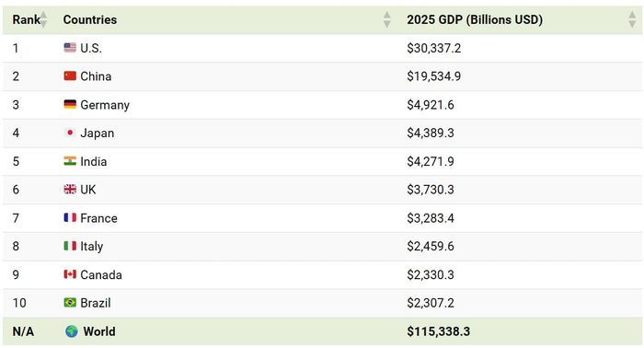This screenshot has width=644, height=348.
Task: Click the World GDP total $115,338.3
Action: pyautogui.click(x=438, y=331)
